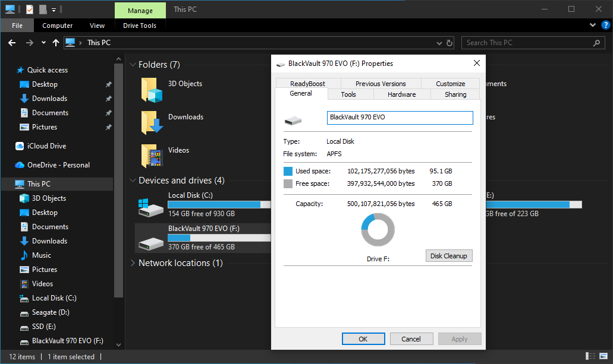Switch to the Tools tab
613x364 pixels.
pos(348,94)
